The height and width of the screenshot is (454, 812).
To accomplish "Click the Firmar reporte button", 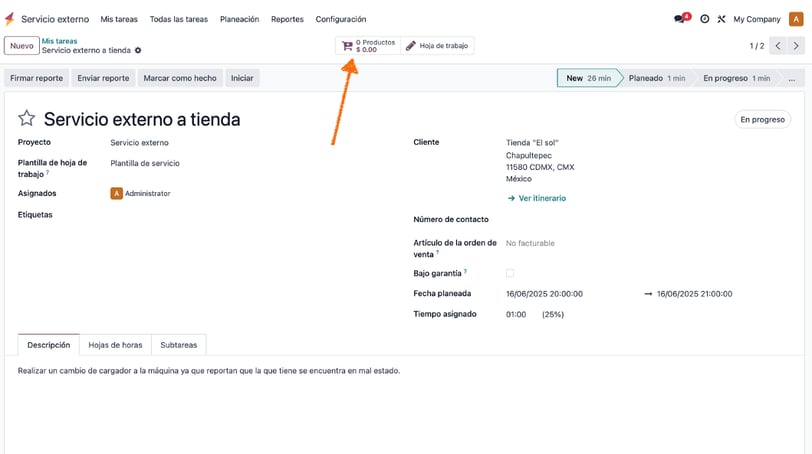I will point(37,78).
